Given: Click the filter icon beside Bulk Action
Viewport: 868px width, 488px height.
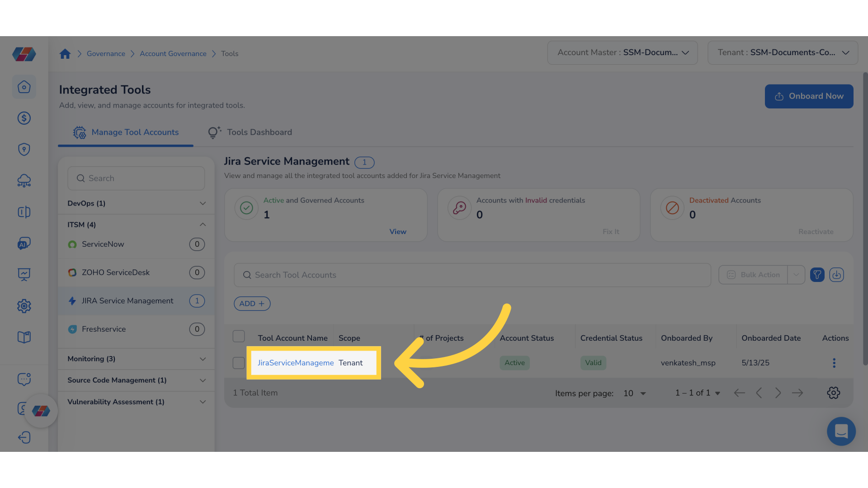Looking at the screenshot, I should pos(817,275).
